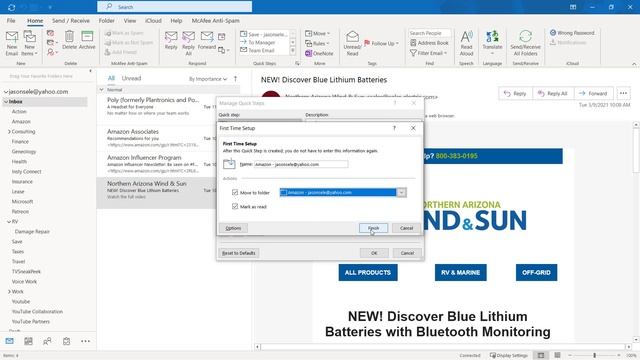
Task: Click the OFF-GRID button in email
Action: 536,272
